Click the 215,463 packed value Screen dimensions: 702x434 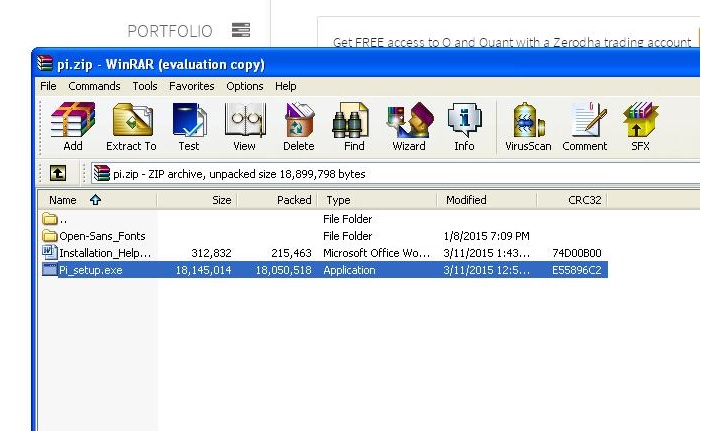click(291, 253)
